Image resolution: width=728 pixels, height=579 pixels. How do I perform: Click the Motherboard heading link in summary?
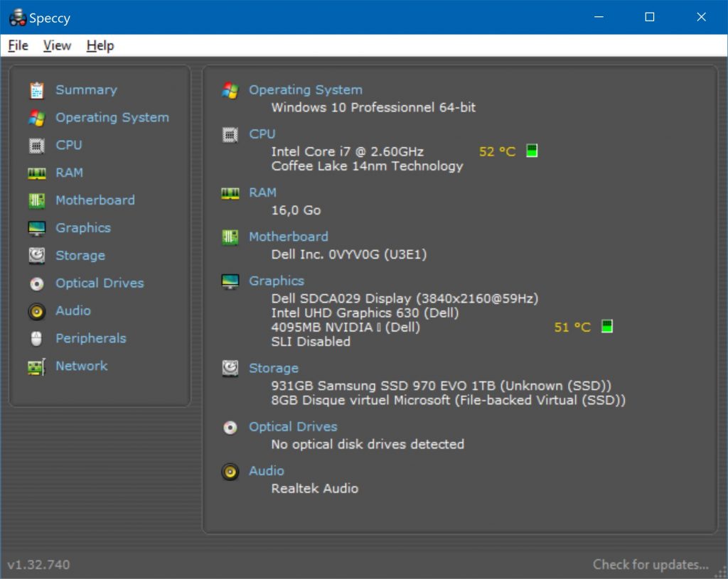pos(289,237)
